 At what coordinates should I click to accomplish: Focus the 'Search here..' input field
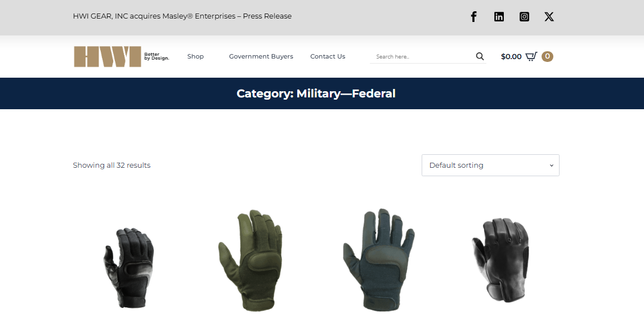tap(423, 57)
